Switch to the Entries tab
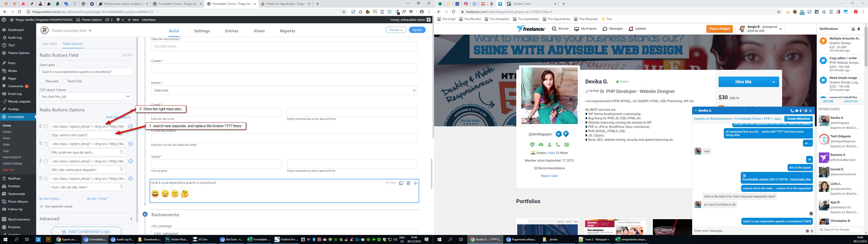Image resolution: width=868 pixels, height=244 pixels. coord(231,31)
